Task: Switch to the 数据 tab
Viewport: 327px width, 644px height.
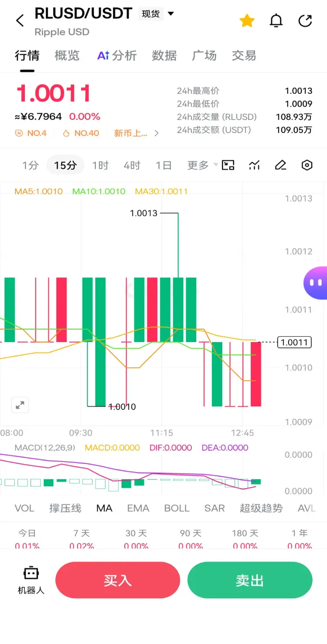Action: 164,55
